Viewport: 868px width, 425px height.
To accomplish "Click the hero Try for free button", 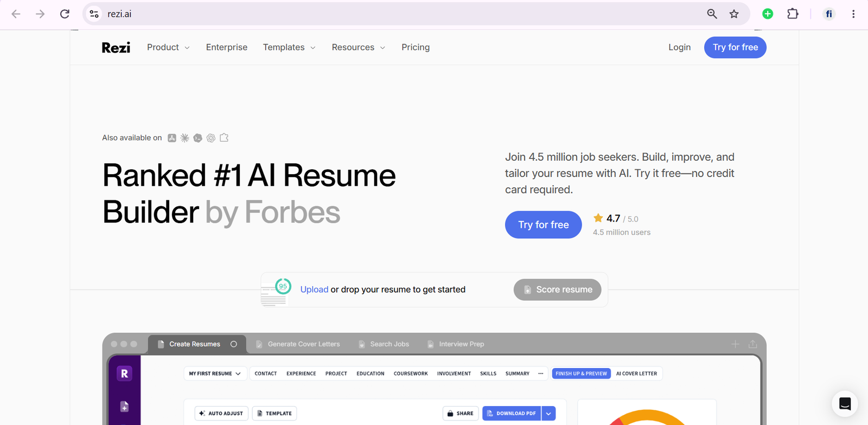I will pyautogui.click(x=543, y=225).
